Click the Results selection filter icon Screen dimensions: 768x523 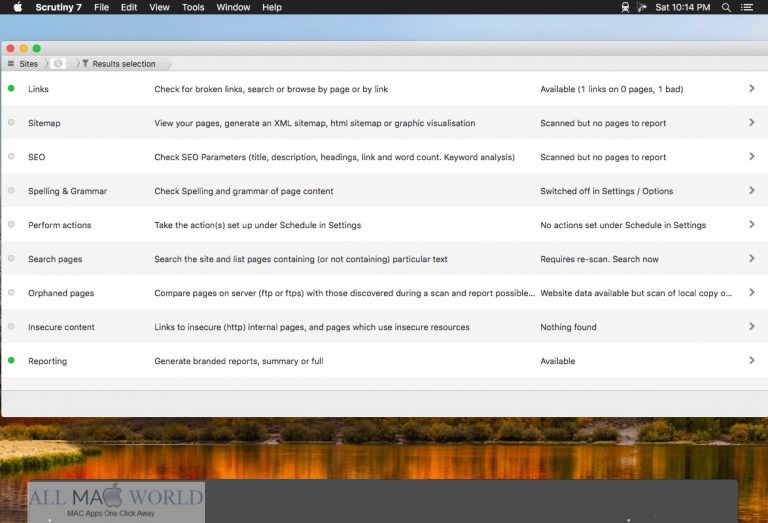85,64
